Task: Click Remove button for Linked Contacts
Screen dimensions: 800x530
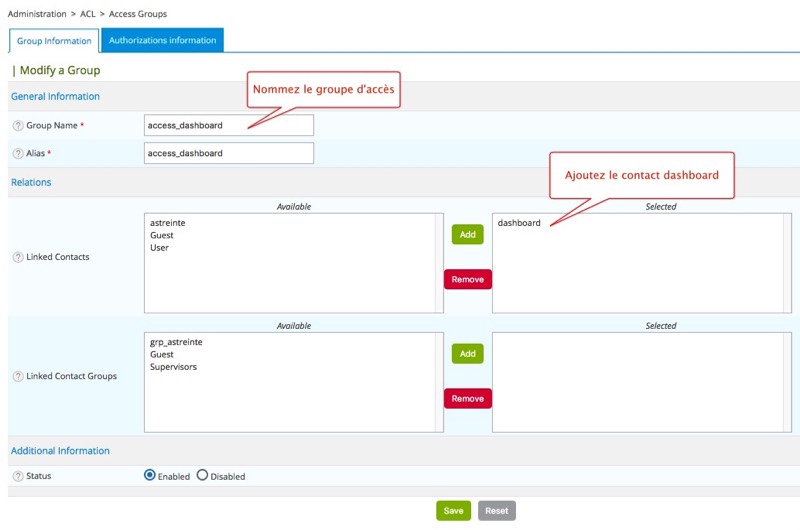Action: pos(467,280)
